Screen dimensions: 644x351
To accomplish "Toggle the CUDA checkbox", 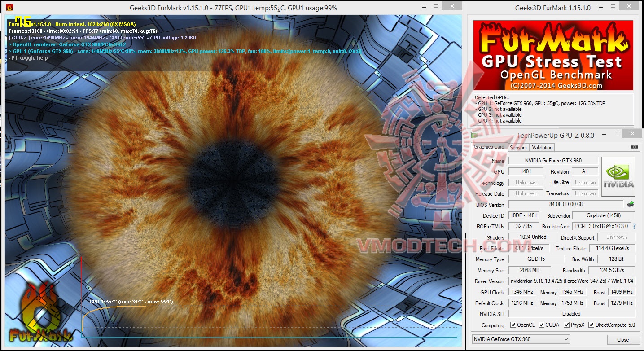I will (x=542, y=325).
